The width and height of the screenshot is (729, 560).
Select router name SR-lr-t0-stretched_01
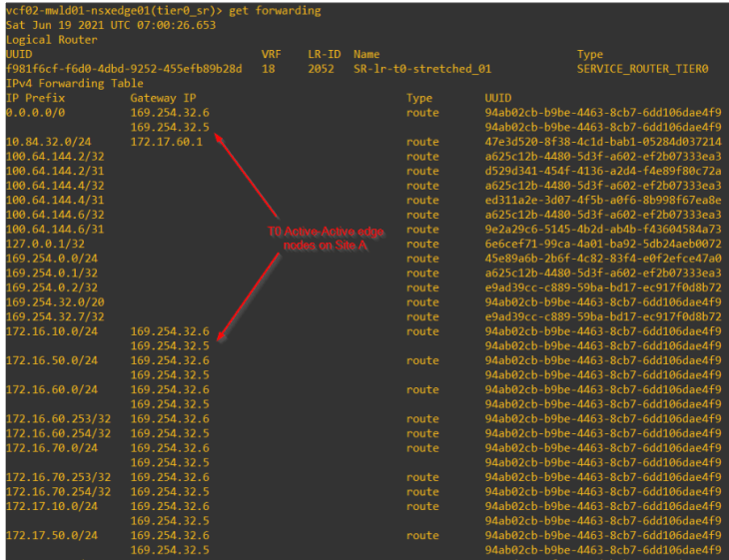point(422,69)
